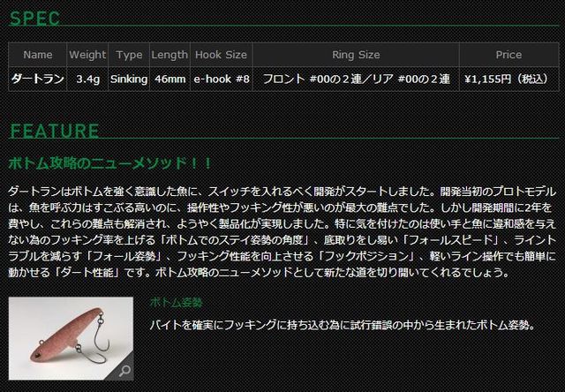
Task: Select the Type column header
Action: (129, 55)
